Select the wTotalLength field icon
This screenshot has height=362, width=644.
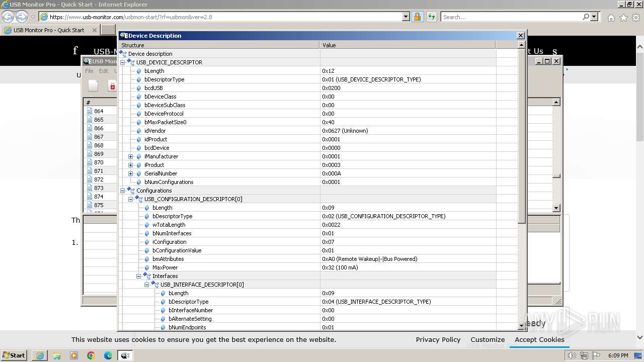coord(147,225)
